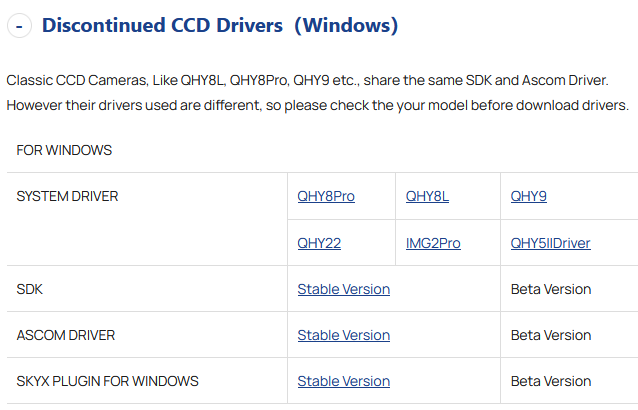Screen dimensions: 638x410
Task: Open the IMG2Pro driver link
Action: (433, 243)
